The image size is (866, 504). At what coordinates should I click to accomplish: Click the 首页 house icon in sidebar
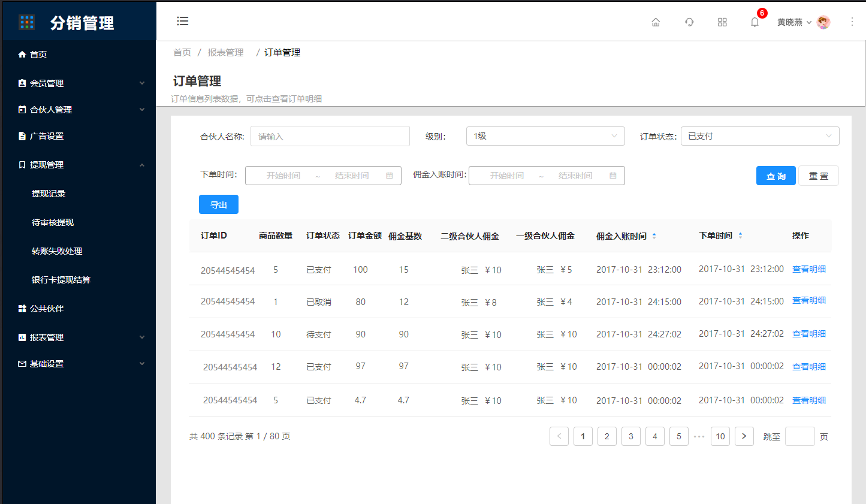pos(22,55)
